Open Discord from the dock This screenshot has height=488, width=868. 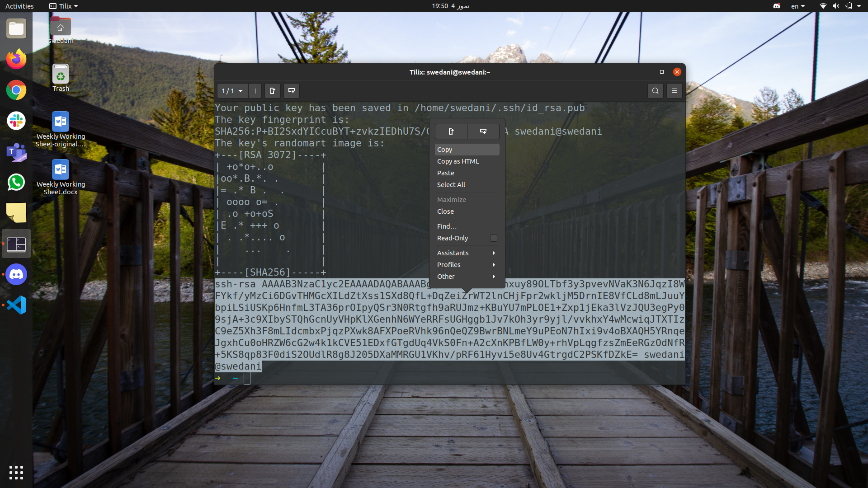pos(16,274)
